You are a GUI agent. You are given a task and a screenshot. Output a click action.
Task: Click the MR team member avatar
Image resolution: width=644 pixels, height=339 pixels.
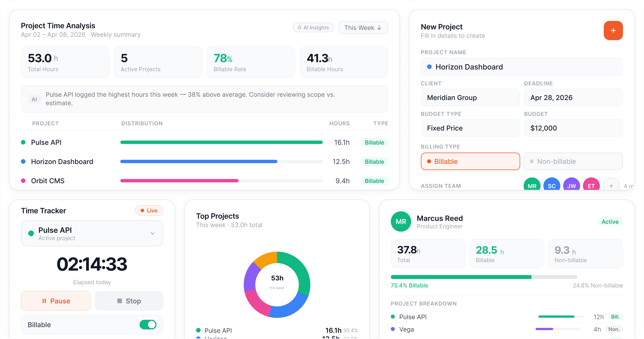click(x=532, y=185)
